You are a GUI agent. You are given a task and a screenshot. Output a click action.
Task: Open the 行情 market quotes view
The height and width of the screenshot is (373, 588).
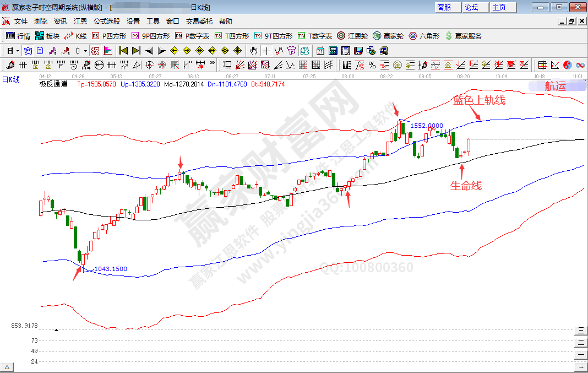pyautogui.click(x=18, y=36)
